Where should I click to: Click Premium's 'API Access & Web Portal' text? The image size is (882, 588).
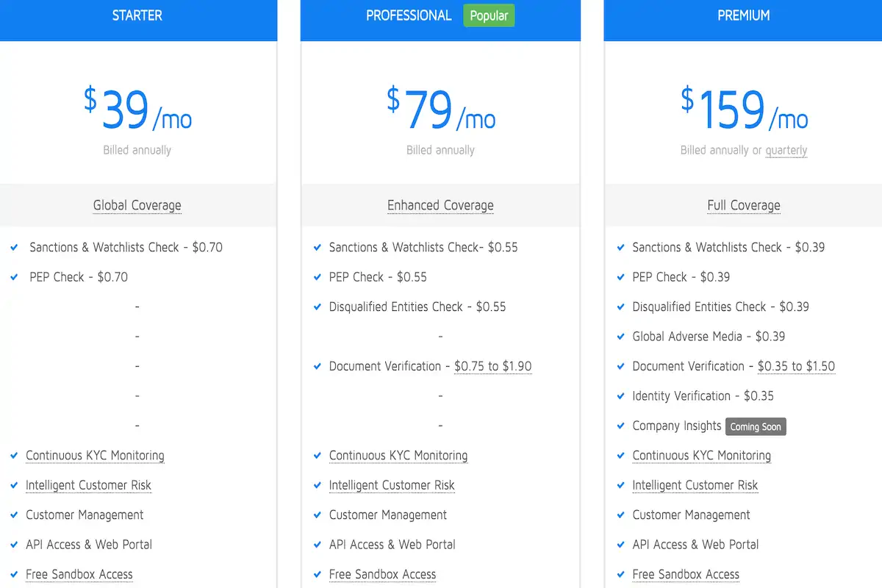pyautogui.click(x=696, y=545)
